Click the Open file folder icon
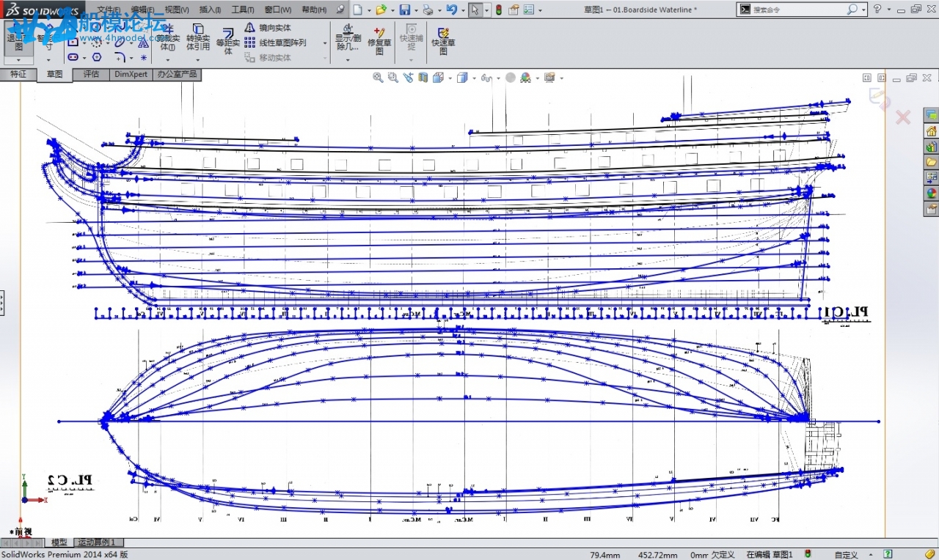This screenshot has width=939, height=560. (x=381, y=10)
